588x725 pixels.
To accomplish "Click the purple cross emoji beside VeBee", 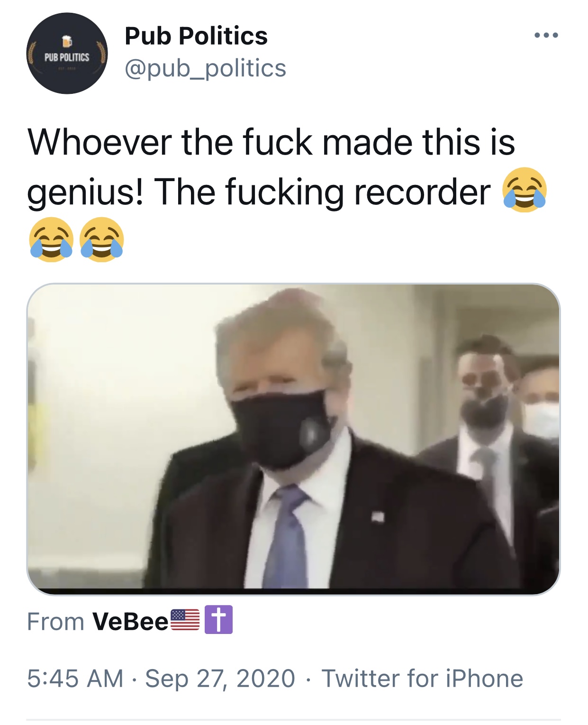I will pyautogui.click(x=218, y=620).
